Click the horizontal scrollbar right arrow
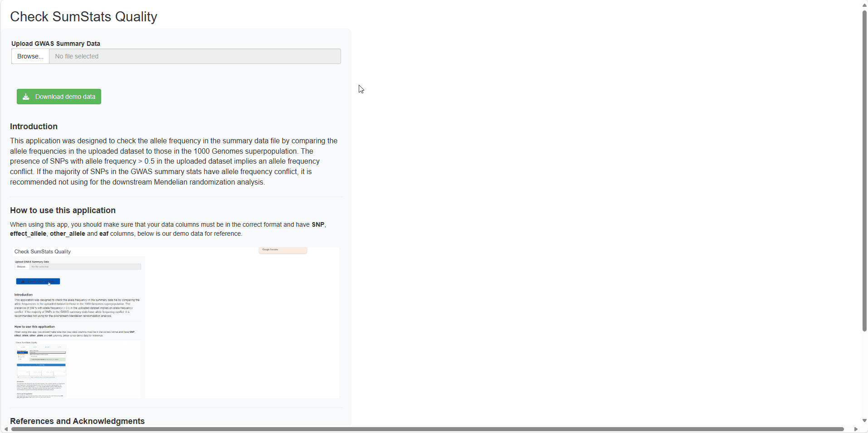The image size is (868, 433). (856, 429)
